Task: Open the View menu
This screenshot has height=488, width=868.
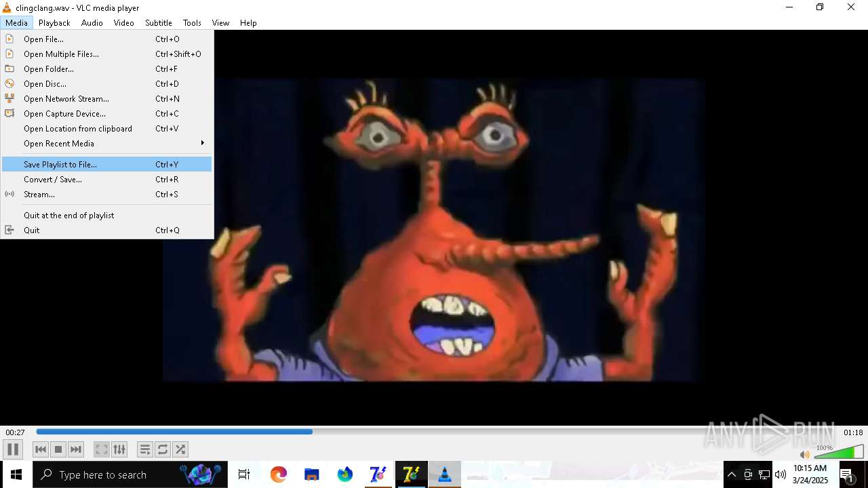Action: pyautogui.click(x=220, y=23)
